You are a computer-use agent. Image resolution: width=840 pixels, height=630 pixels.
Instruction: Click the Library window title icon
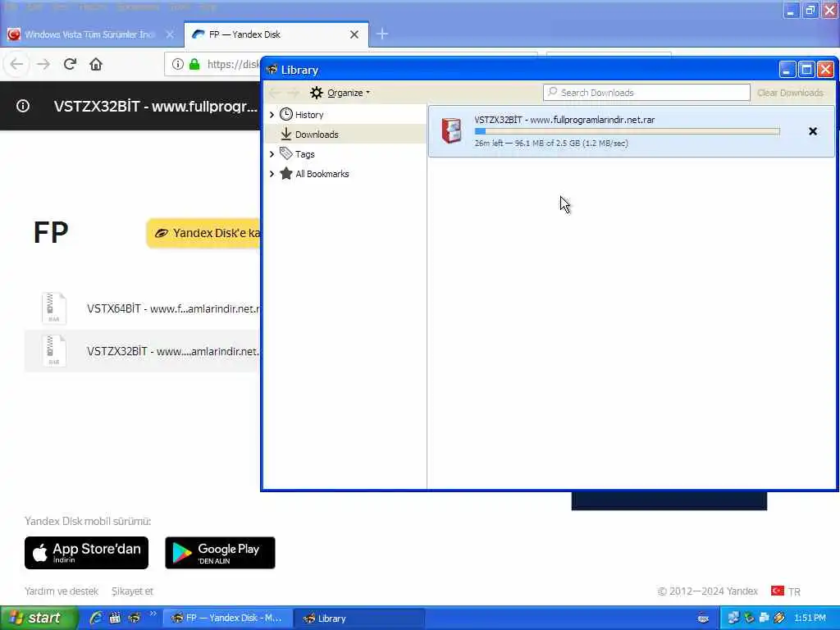tap(272, 71)
